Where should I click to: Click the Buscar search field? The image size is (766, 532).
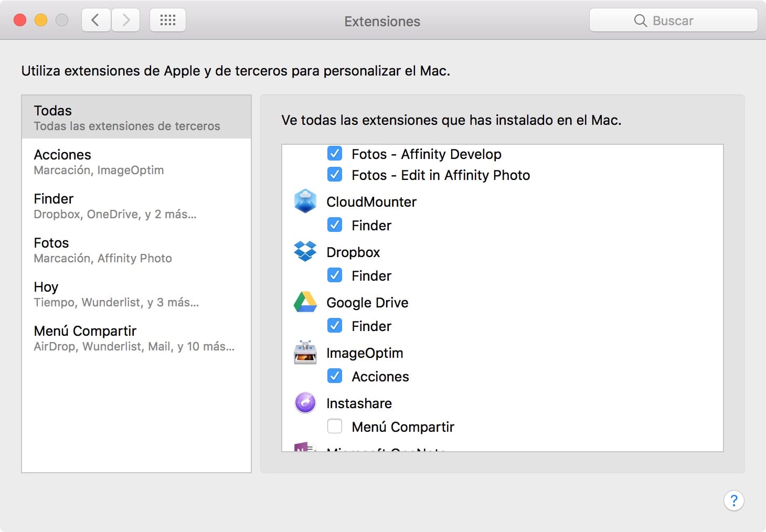674,20
